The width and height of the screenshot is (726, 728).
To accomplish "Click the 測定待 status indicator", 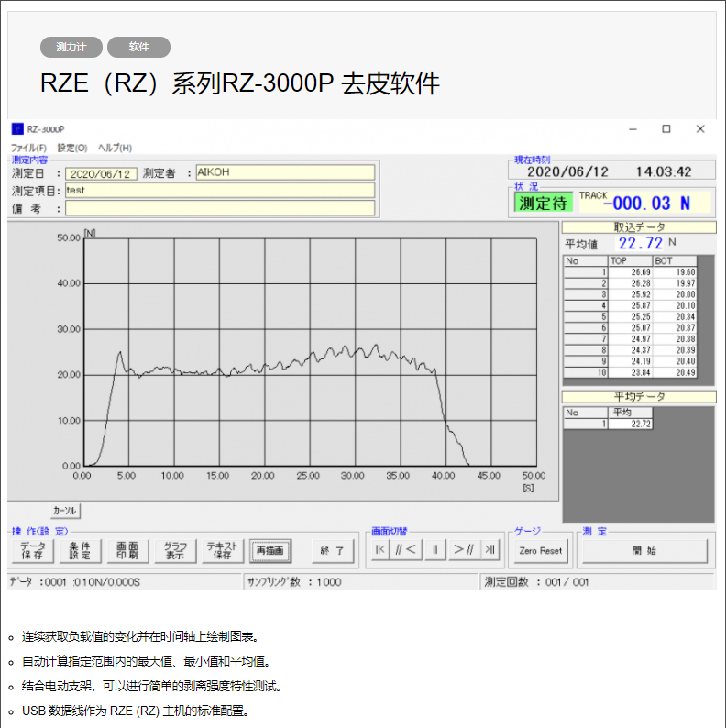I will tap(543, 203).
